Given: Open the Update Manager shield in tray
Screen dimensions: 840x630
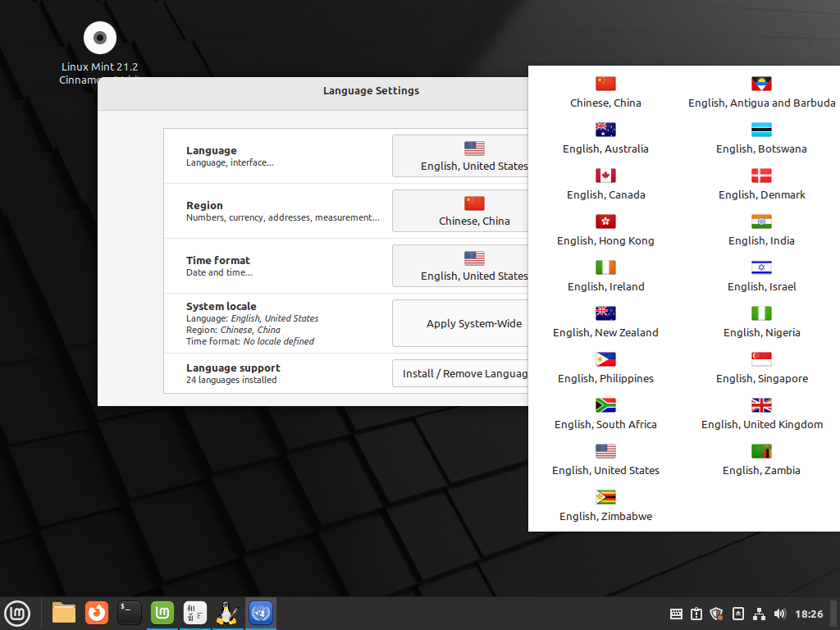Looking at the screenshot, I should 716,614.
